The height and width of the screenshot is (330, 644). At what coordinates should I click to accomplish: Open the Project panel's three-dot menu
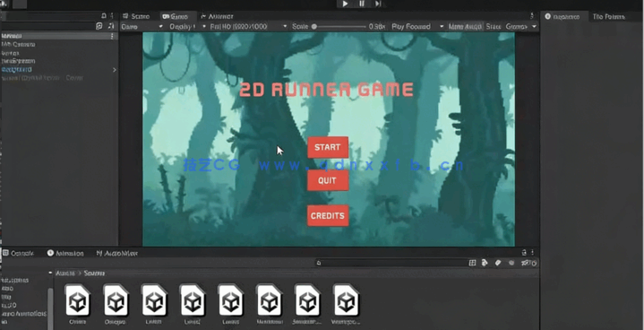pos(532,253)
